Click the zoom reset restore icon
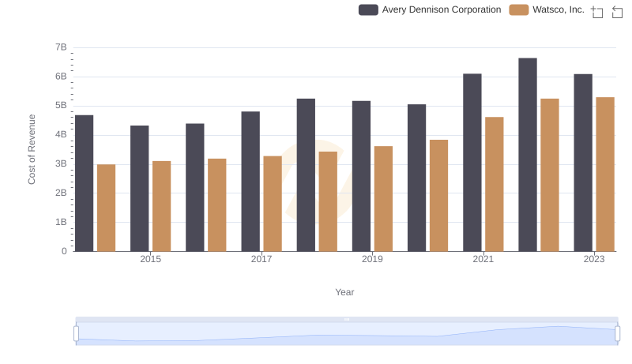The height and width of the screenshot is (364, 632). (x=617, y=12)
